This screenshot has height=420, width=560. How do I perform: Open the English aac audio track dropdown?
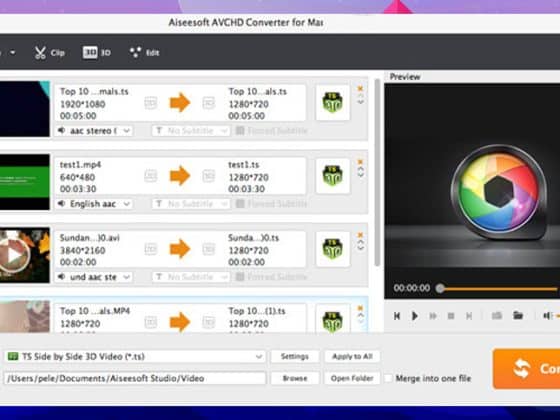[94, 204]
